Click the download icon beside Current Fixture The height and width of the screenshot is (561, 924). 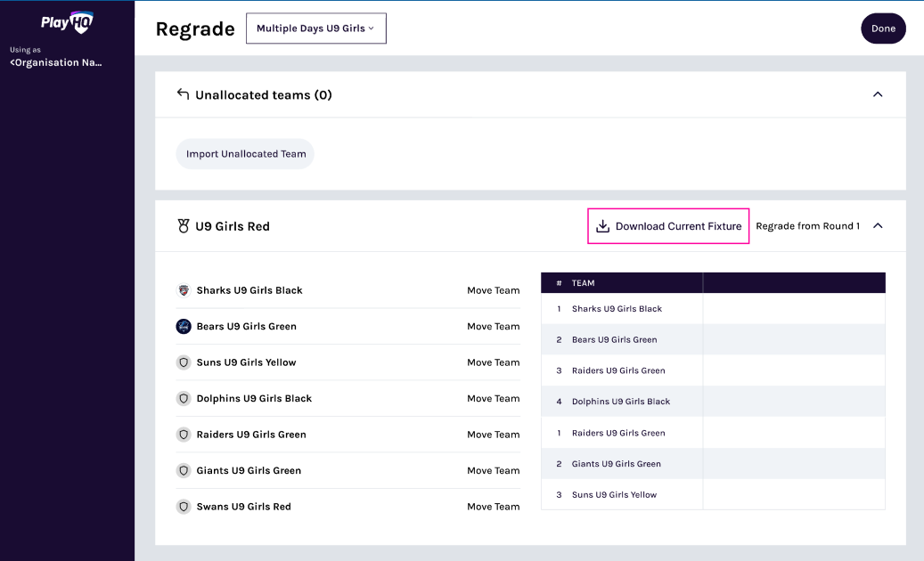point(602,226)
